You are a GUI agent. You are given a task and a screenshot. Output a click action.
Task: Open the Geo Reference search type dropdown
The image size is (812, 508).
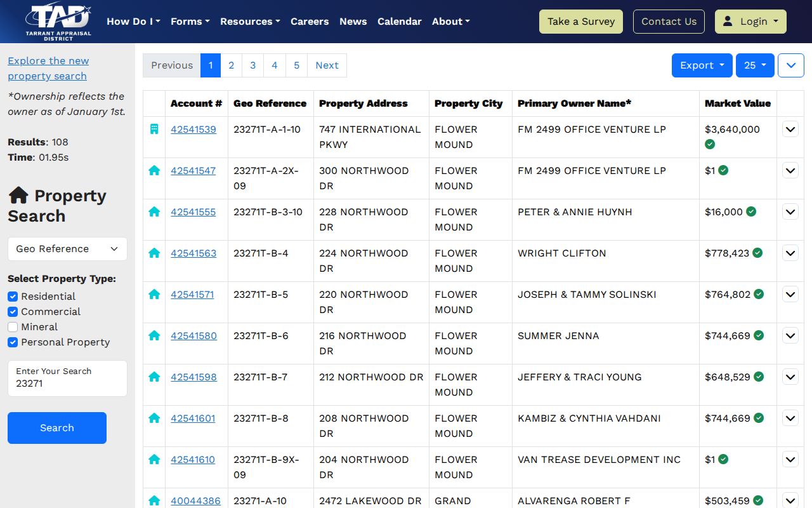click(x=67, y=249)
